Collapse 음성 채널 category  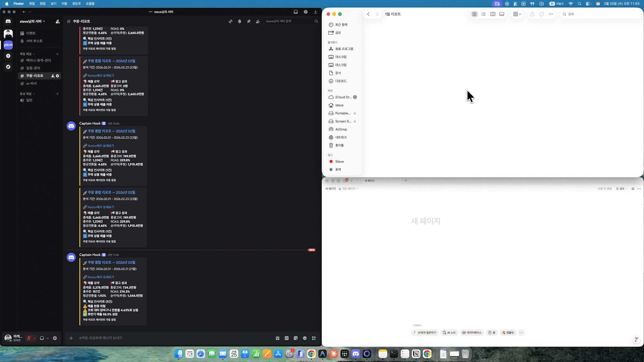(27, 94)
